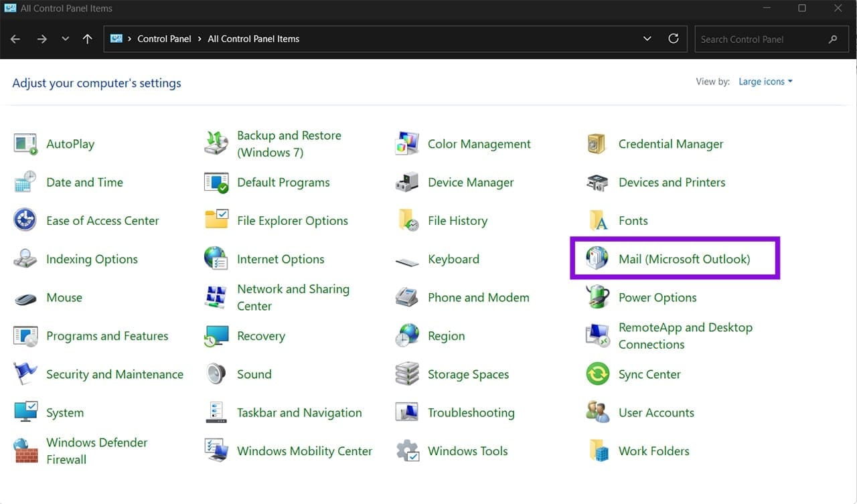Click the Date and Time clock icon
Screen dimensions: 857x504
25,182
